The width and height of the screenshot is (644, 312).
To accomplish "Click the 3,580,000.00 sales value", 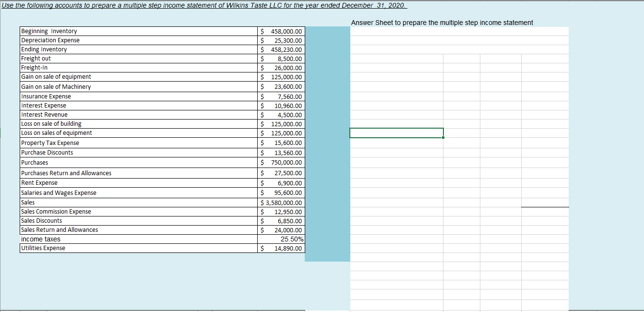I will pos(282,203).
